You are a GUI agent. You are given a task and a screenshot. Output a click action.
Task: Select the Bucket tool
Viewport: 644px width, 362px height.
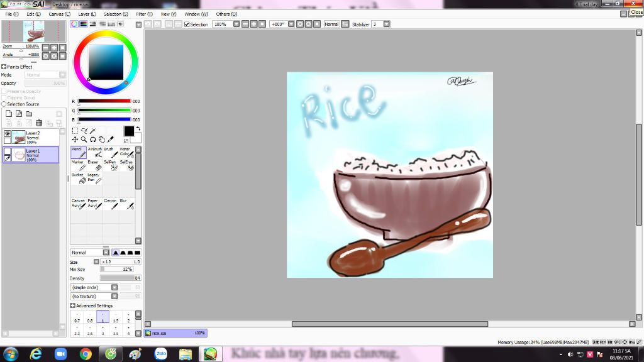[79, 178]
